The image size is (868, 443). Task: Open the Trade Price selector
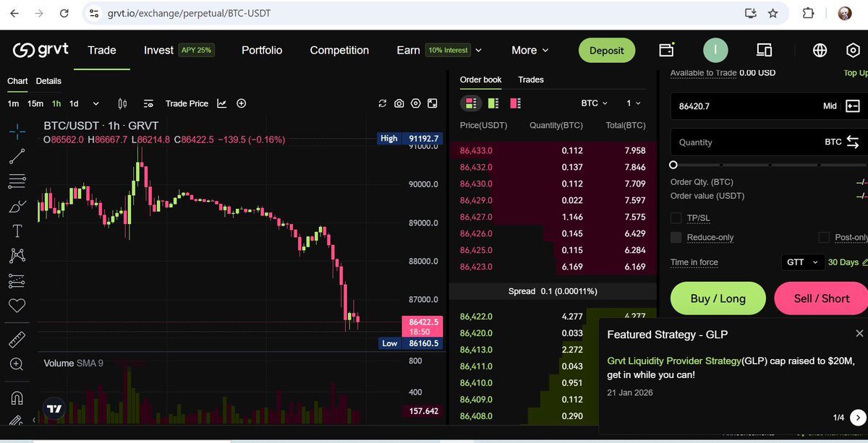tap(187, 103)
